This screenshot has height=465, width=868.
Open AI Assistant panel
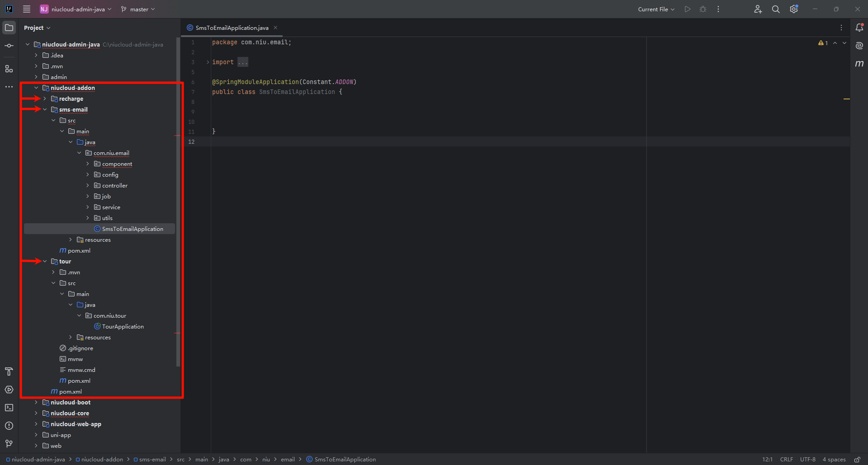tap(859, 46)
